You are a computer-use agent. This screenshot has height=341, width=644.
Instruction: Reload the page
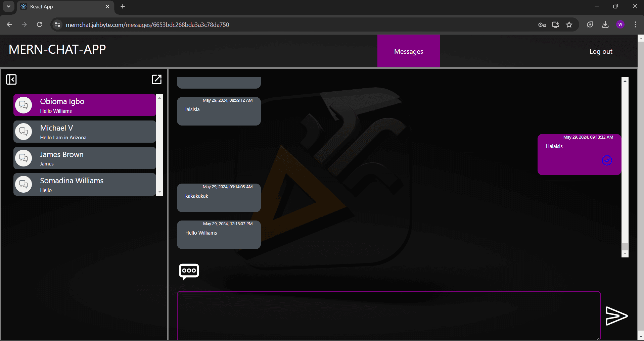pos(39,25)
